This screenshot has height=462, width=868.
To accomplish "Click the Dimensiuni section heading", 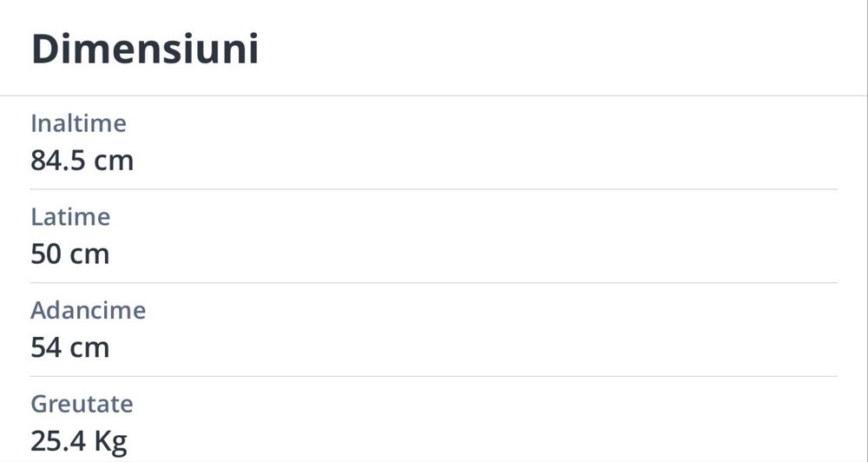I will tap(145, 49).
